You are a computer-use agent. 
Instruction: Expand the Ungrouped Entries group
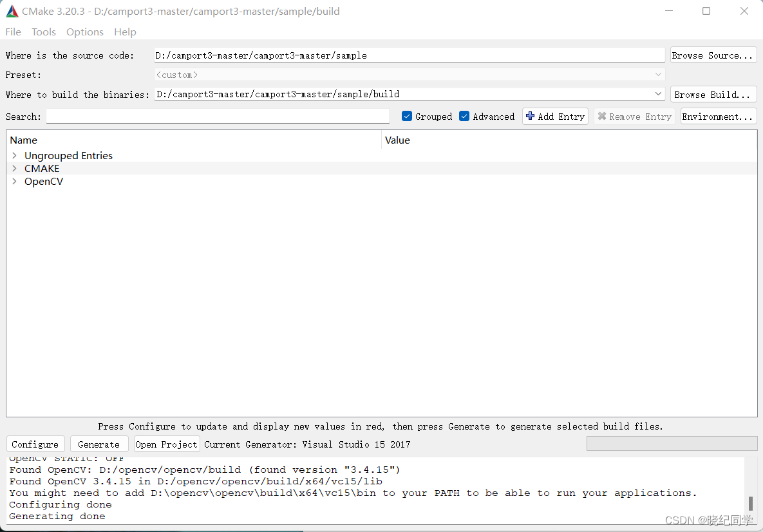(15, 155)
